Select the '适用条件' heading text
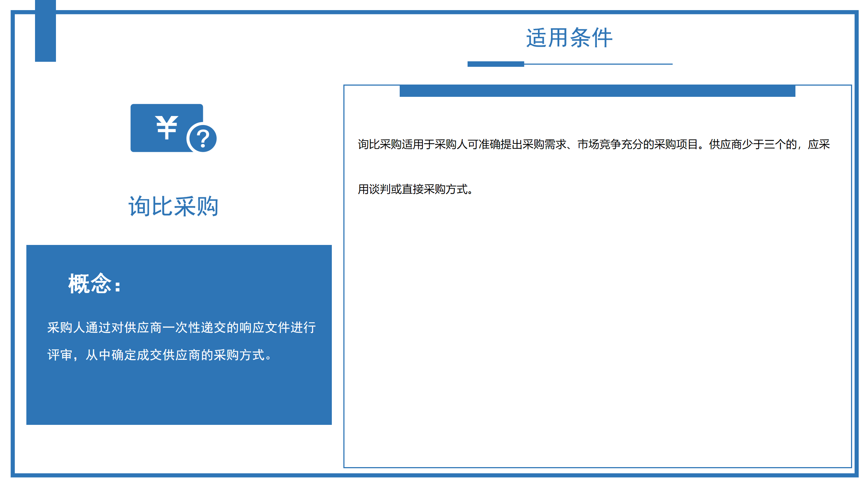The height and width of the screenshot is (487, 868). pos(569,38)
